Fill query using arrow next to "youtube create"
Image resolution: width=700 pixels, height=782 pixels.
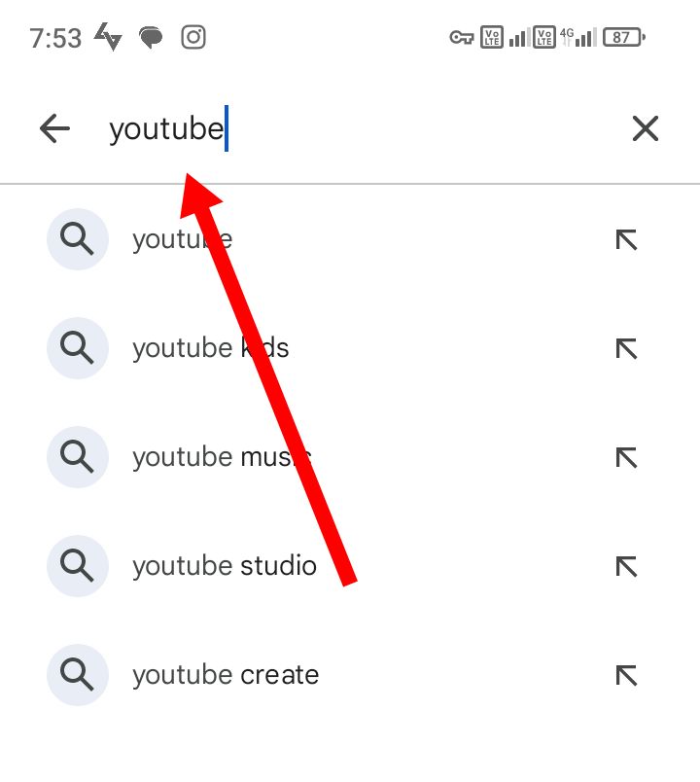626,674
